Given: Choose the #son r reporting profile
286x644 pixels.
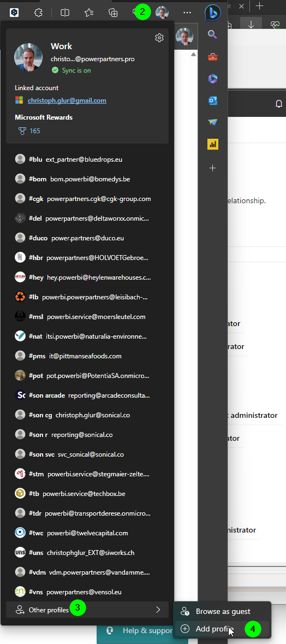Looking at the screenshot, I should click(87, 435).
